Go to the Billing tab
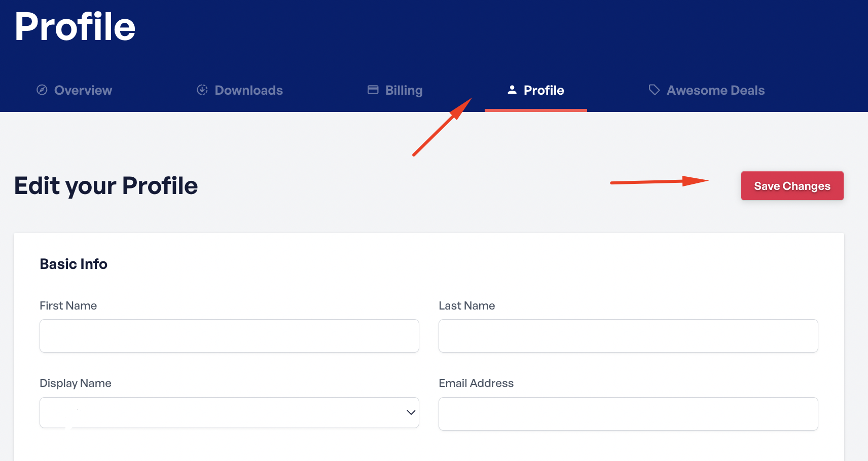The height and width of the screenshot is (461, 868). pos(404,91)
